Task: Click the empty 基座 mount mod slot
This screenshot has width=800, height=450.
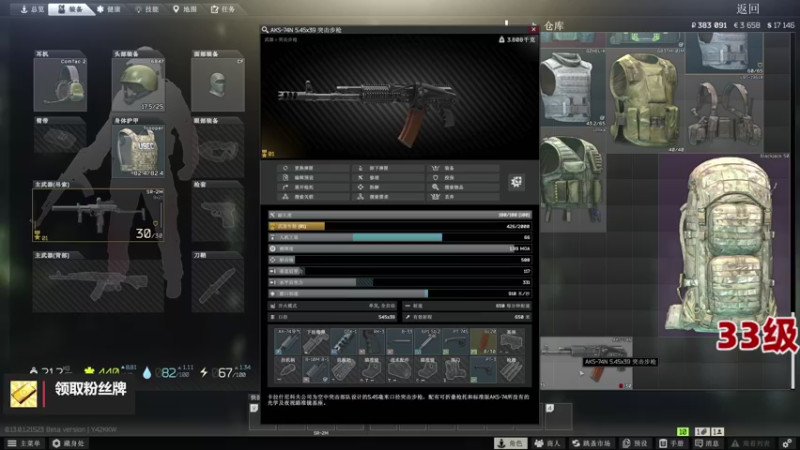Action: tap(511, 342)
